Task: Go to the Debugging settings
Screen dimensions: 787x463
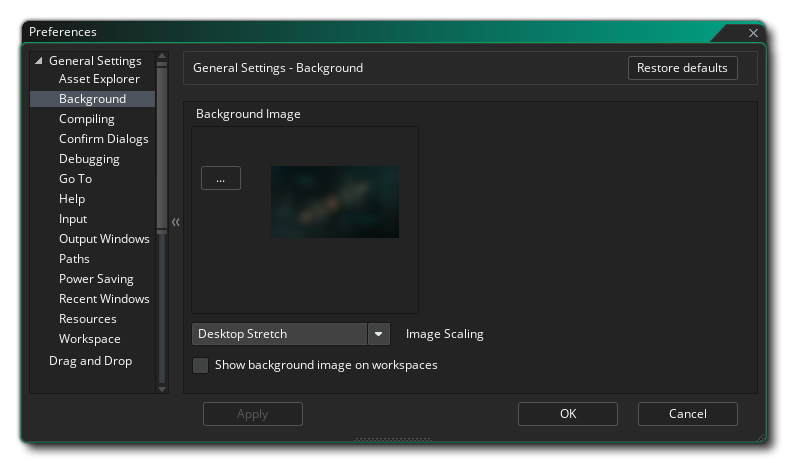Action: point(89,159)
